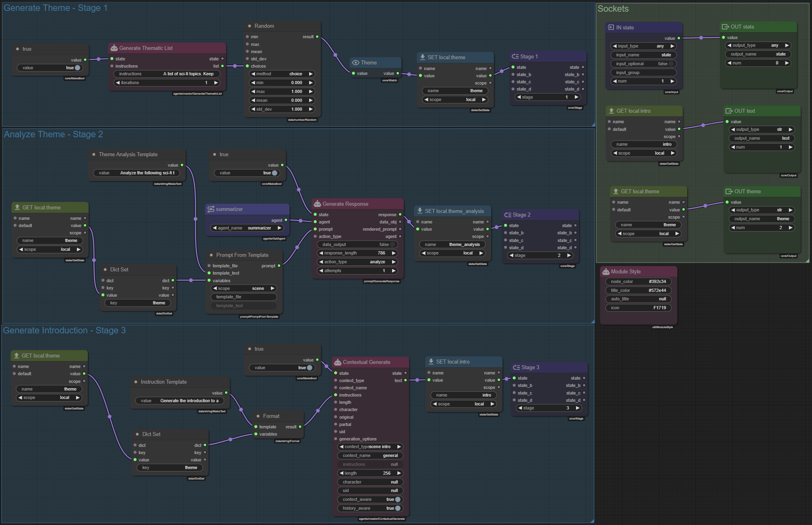The width and height of the screenshot is (812, 525).
Task: Change agent_name summarizer with right arrow
Action: [x=279, y=228]
